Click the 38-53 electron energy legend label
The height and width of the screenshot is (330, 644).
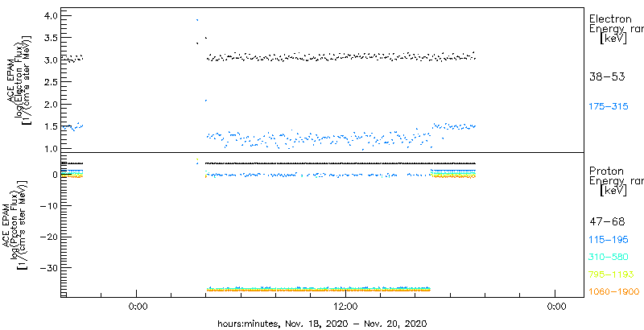(x=607, y=76)
